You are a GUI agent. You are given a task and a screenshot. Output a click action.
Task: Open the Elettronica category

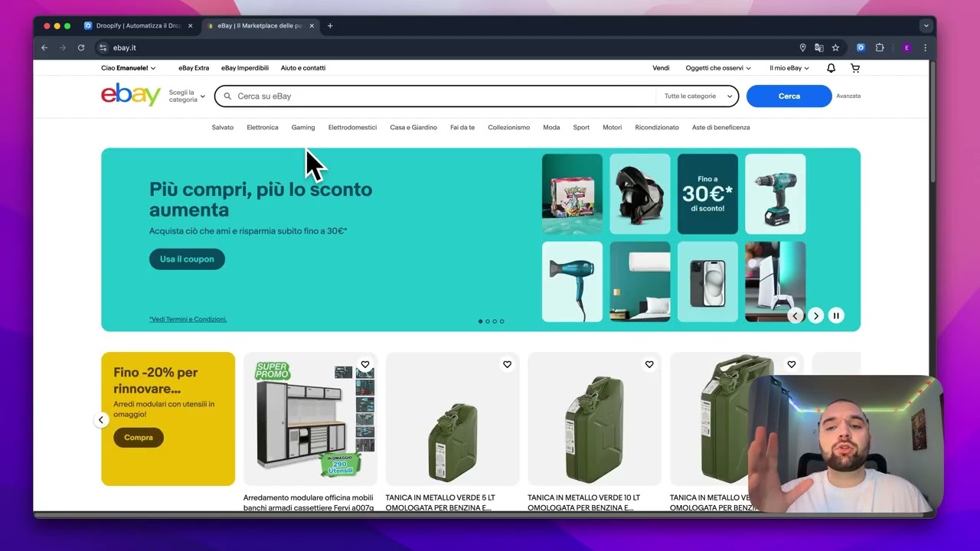pyautogui.click(x=263, y=128)
